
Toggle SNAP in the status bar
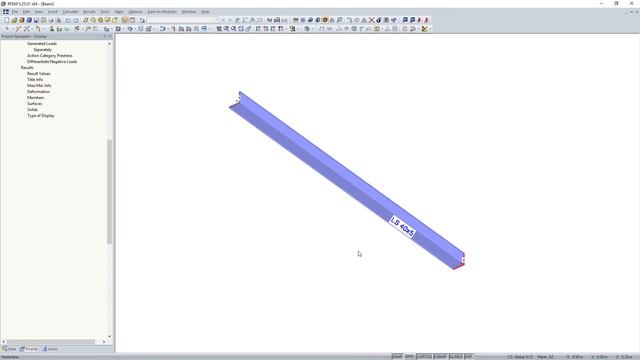(397, 357)
